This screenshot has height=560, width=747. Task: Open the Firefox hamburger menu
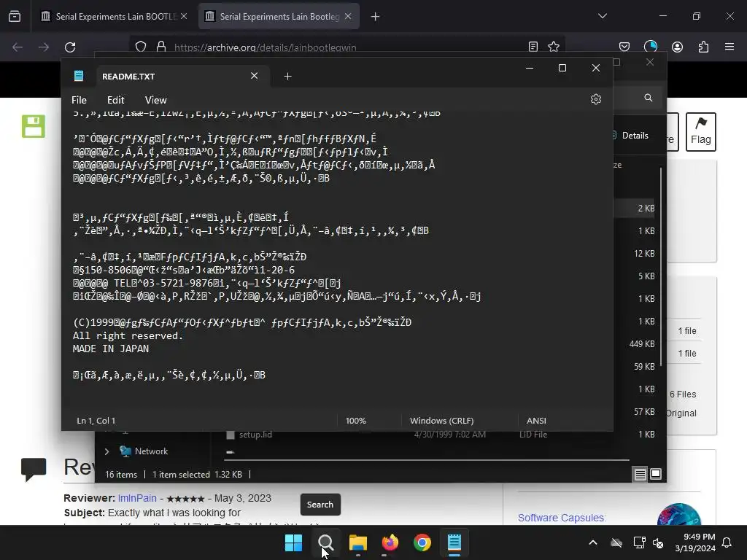(729, 47)
